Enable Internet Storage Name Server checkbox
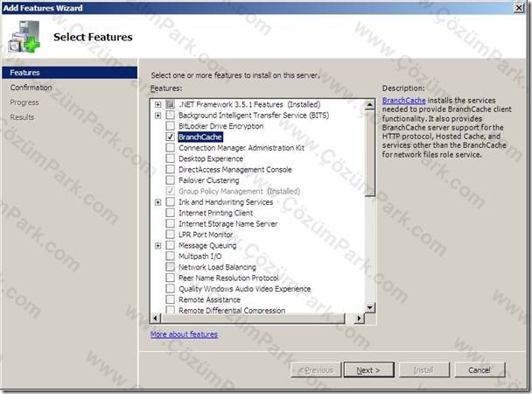The image size is (532, 394). click(x=171, y=223)
